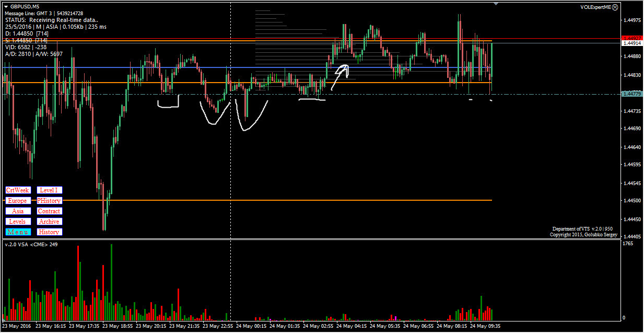Click the "24 May 00:15" time axis label

[x=251, y=326]
